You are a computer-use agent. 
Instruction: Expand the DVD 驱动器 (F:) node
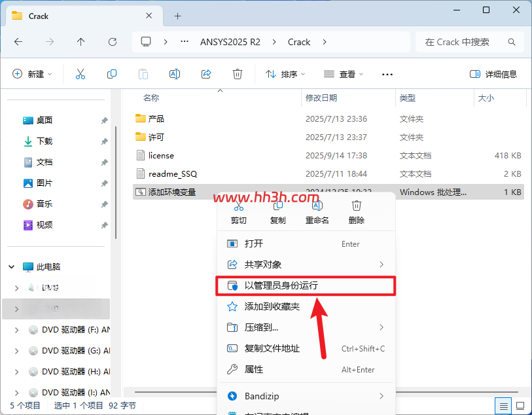(16, 330)
